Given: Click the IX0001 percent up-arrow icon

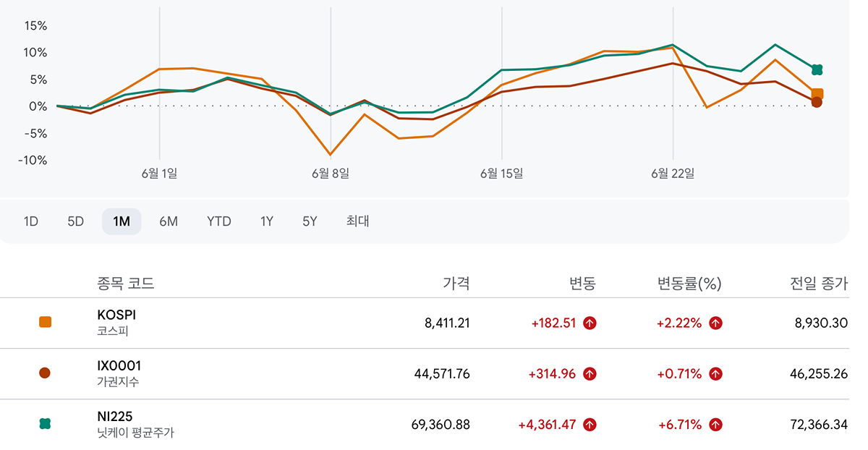Looking at the screenshot, I should coord(715,374).
